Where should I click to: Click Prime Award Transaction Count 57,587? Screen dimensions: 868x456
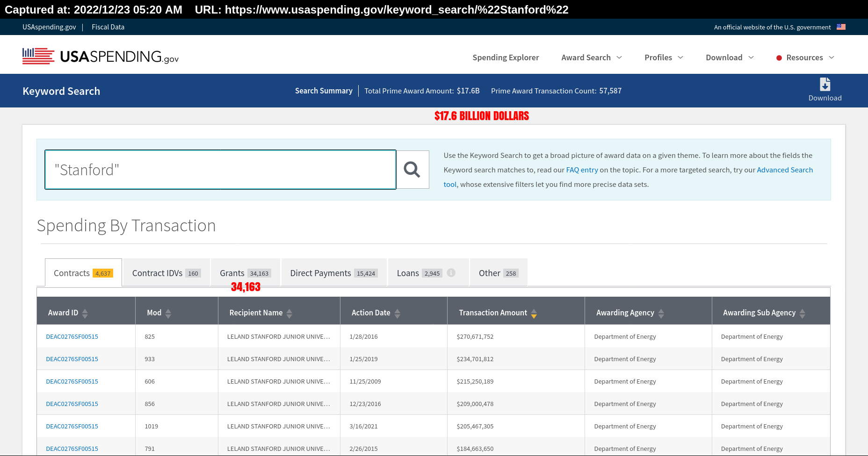tap(556, 91)
